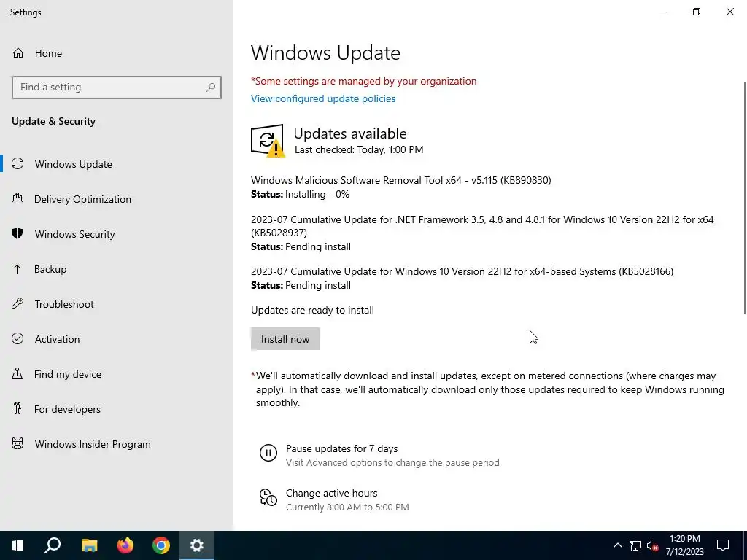
Task: Click the 'Installing - 0%' status text
Action: (x=317, y=194)
